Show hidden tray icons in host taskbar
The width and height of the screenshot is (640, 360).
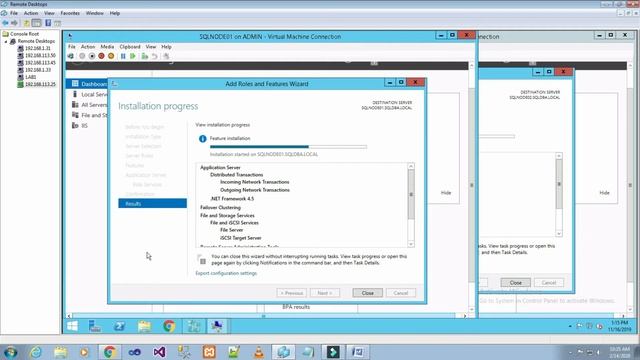(x=570, y=352)
